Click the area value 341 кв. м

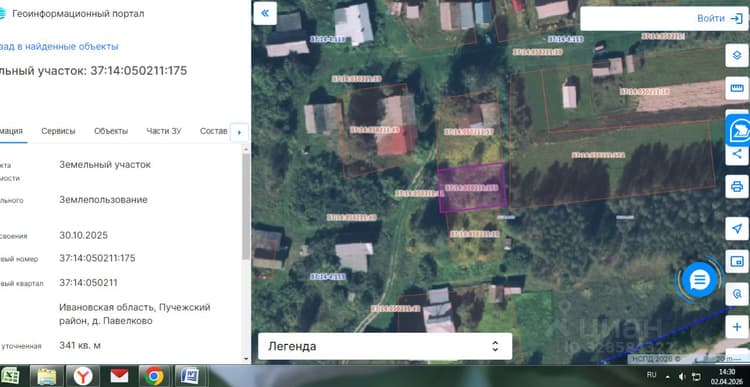pyautogui.click(x=80, y=345)
